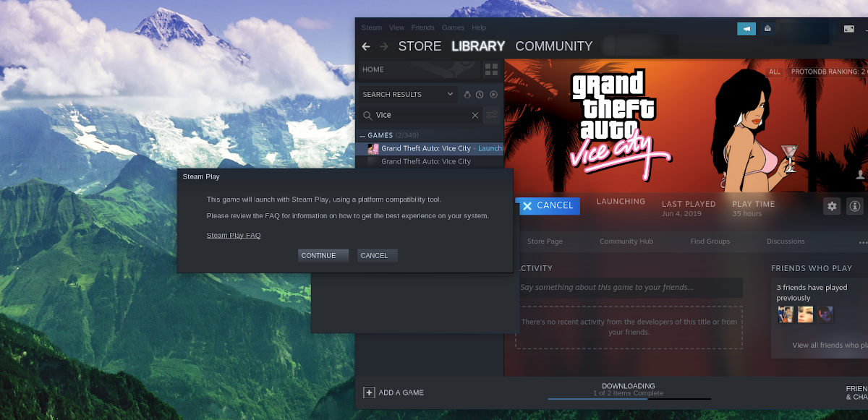Open the Friends menu
Screen dimensions: 868x420
click(x=423, y=27)
